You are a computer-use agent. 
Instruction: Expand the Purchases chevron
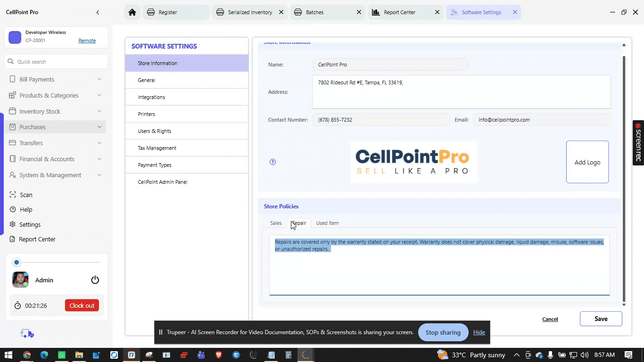pyautogui.click(x=99, y=127)
